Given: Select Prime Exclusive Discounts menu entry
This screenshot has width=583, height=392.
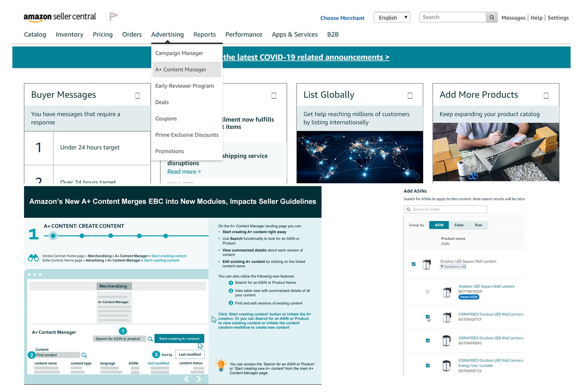Looking at the screenshot, I should tap(187, 135).
